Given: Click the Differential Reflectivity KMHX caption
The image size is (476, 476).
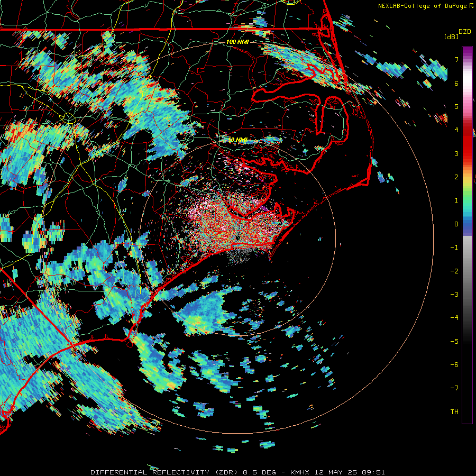Looking at the screenshot, I should pyautogui.click(x=237, y=472).
